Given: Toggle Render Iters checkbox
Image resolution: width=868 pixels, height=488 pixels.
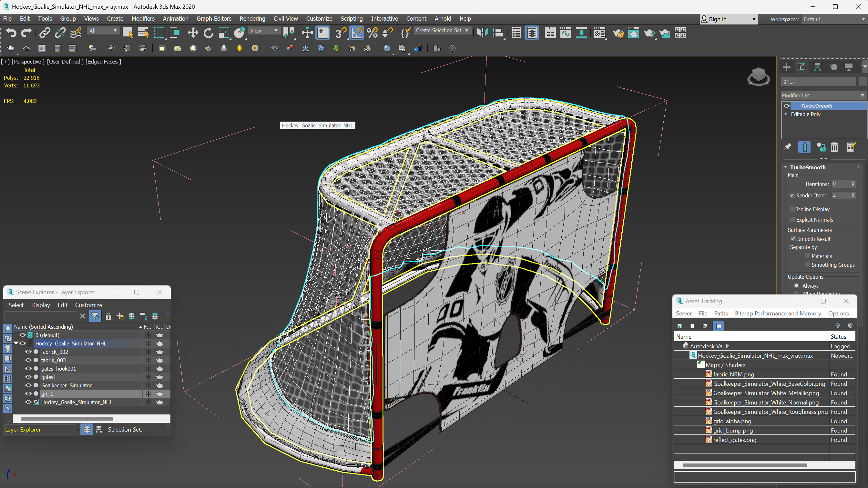Looking at the screenshot, I should pyautogui.click(x=792, y=195).
